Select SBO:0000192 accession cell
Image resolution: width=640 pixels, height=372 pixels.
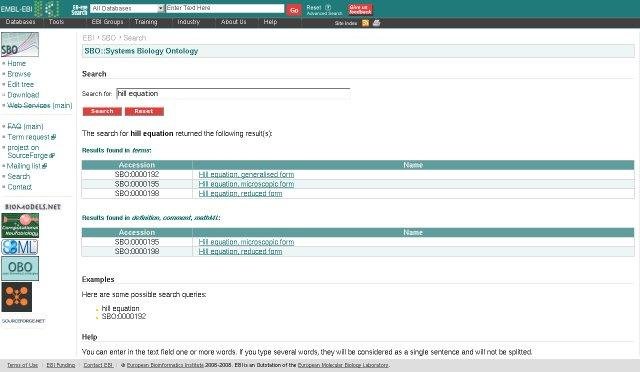137,174
